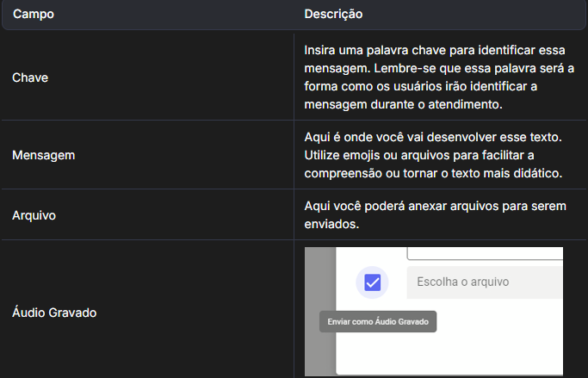Click the line "mensagem durante o atendimento."
This screenshot has width=588, height=378.
coord(403,104)
